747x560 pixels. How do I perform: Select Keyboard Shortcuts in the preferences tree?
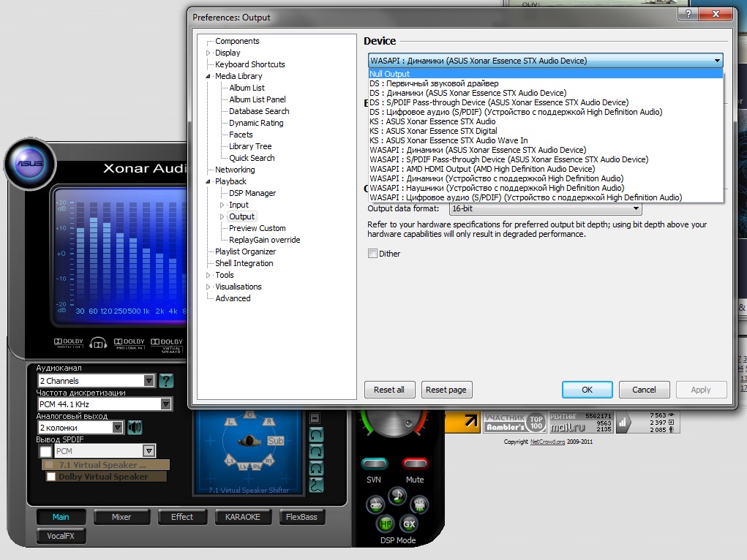tap(250, 64)
